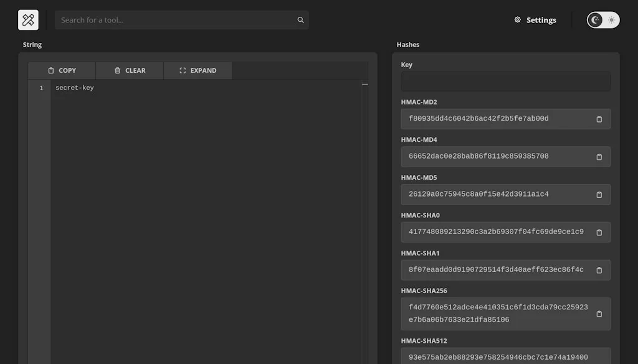Copy the HMAC-SHA256 hash
This screenshot has height=364, width=638.
599,314
